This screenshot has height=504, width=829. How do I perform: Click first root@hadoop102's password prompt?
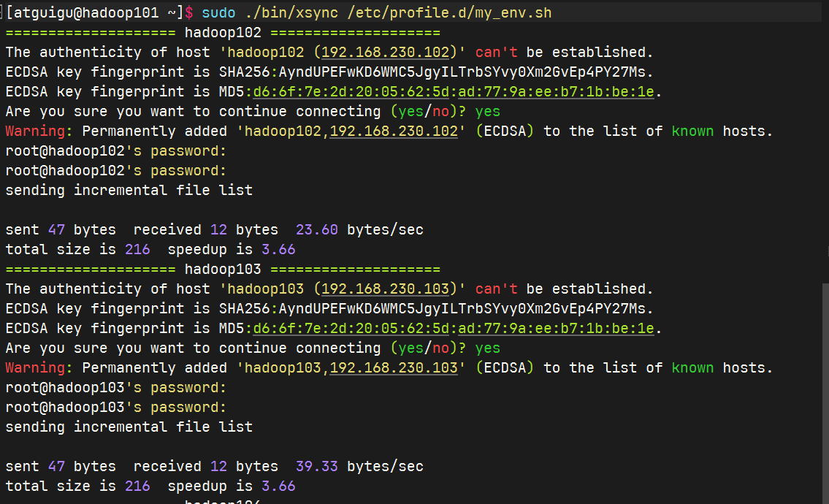tap(116, 151)
